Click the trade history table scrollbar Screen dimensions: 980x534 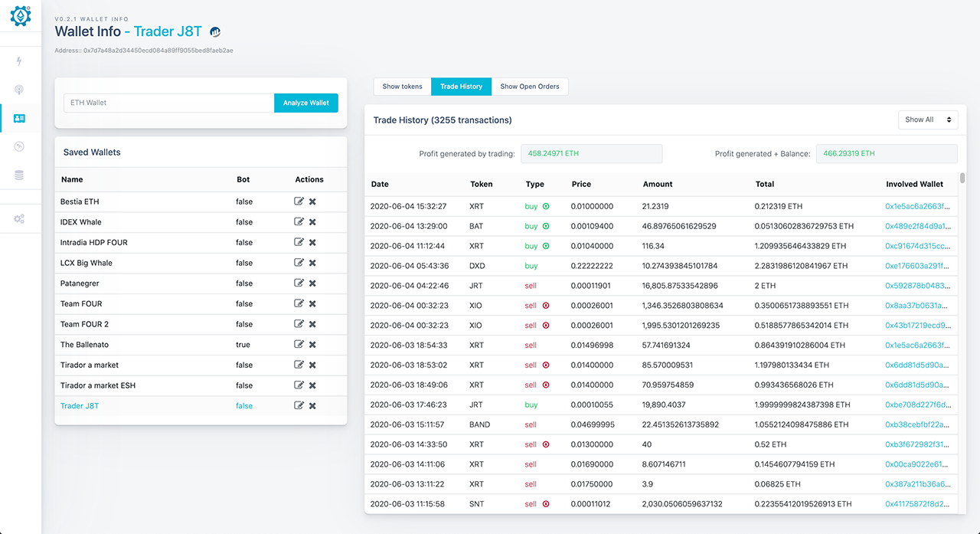point(962,179)
